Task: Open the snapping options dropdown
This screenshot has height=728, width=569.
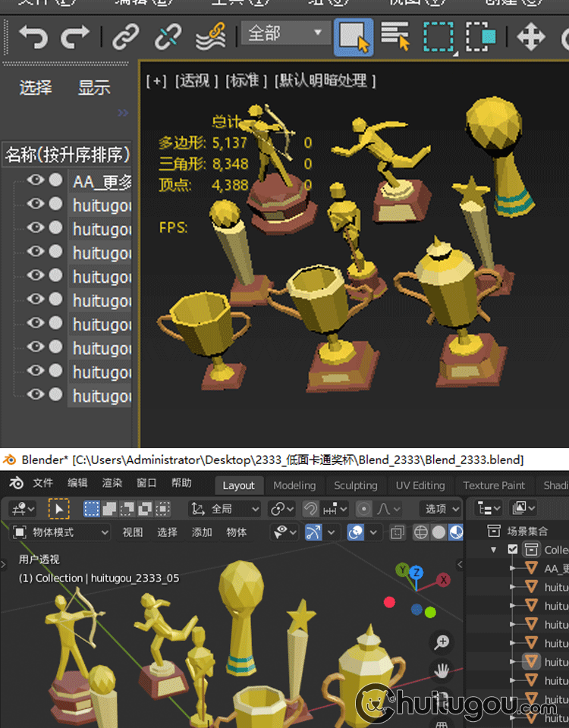Action: tap(335, 510)
